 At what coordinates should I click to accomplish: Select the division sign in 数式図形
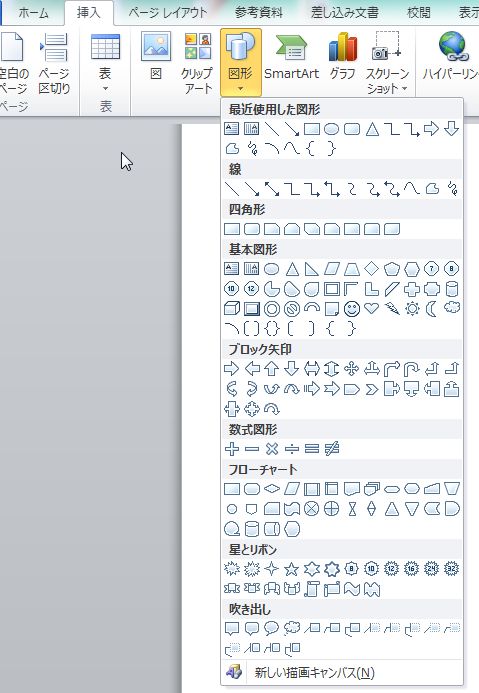pos(292,449)
